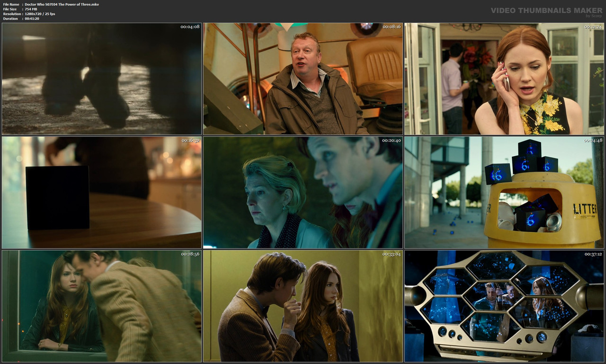The width and height of the screenshot is (606, 364).
Task: Select the Resolution label in the header
Action: tap(12, 13)
